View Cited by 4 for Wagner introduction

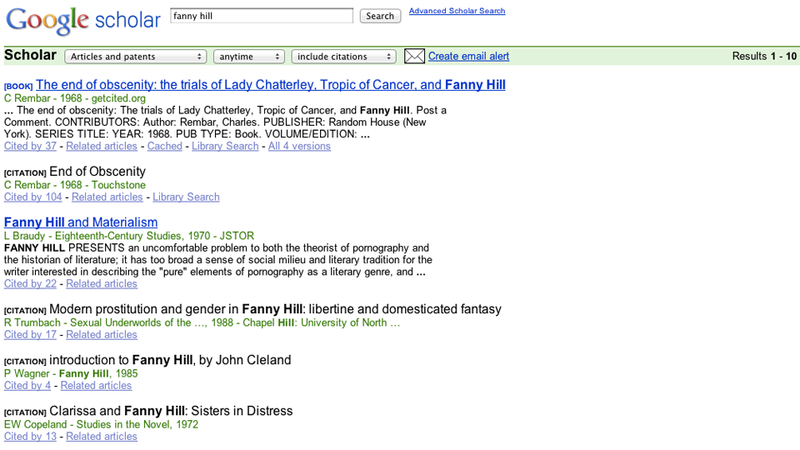pyautogui.click(x=28, y=386)
